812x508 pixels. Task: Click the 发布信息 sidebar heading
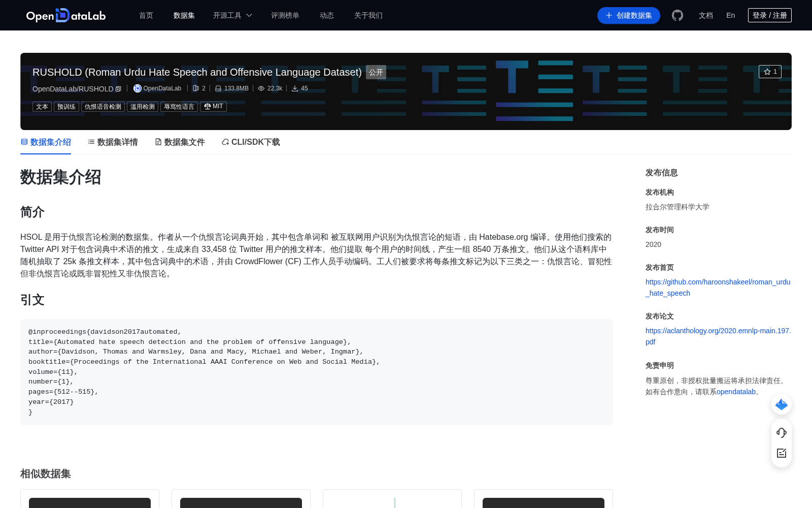tap(662, 173)
